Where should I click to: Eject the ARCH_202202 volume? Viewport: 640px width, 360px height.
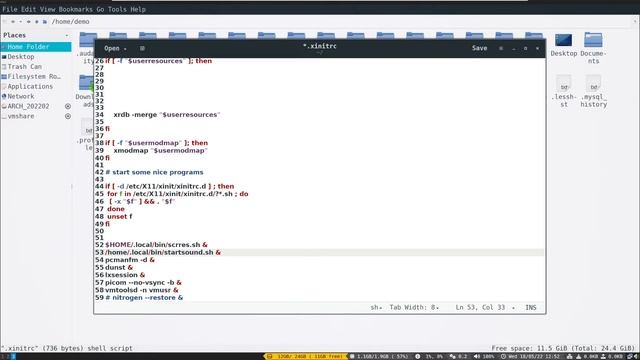tap(68, 106)
